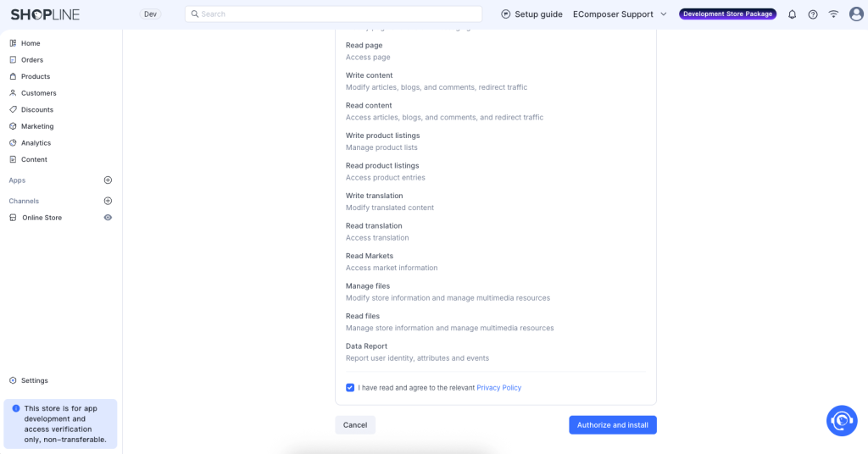Screen dimensions: 868x454
Task: Open the user account avatar icon
Action: coord(855,14)
